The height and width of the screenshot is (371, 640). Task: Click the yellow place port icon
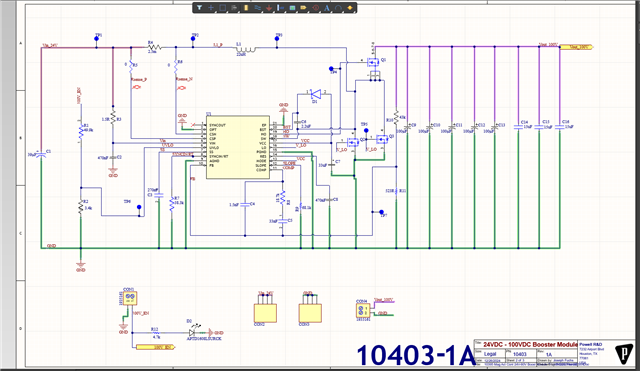pos(303,7)
